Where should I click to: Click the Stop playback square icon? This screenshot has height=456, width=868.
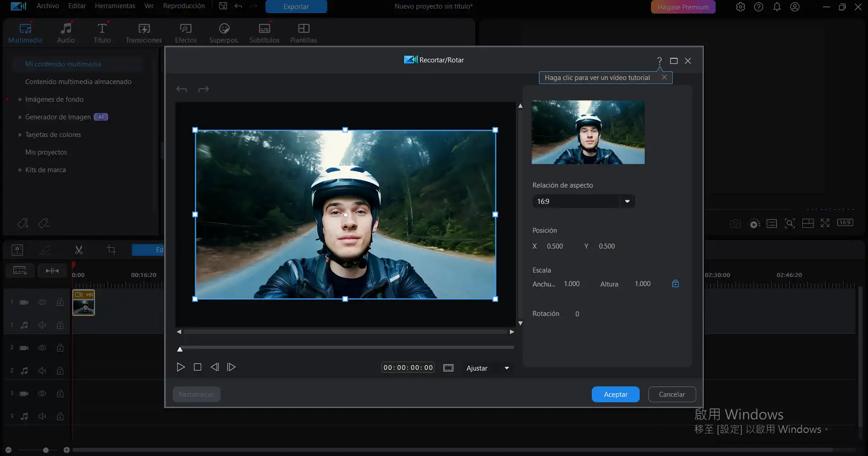[x=198, y=367]
